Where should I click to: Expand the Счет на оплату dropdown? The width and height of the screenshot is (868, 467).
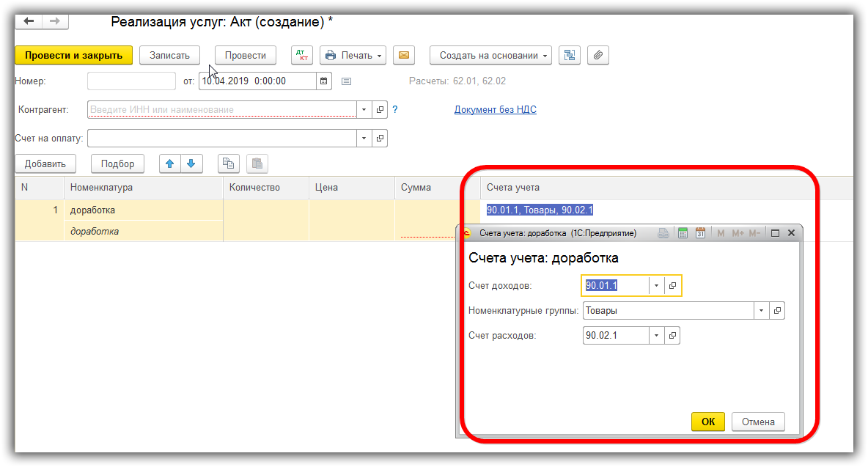pyautogui.click(x=364, y=139)
